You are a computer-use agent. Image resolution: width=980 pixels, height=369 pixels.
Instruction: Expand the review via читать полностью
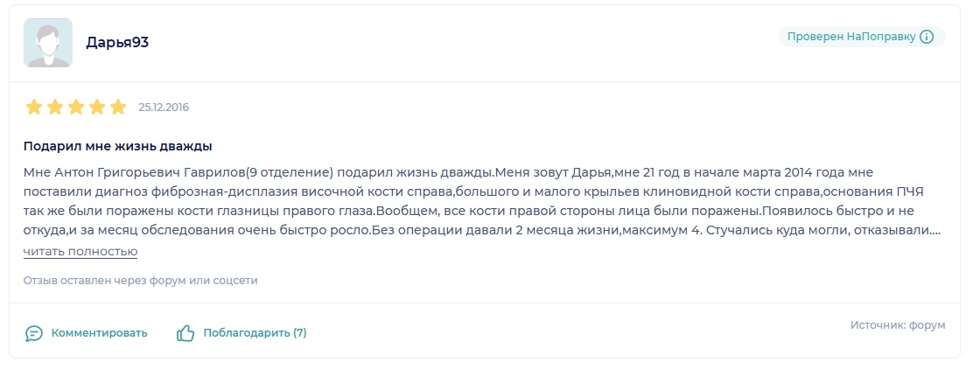pyautogui.click(x=80, y=252)
